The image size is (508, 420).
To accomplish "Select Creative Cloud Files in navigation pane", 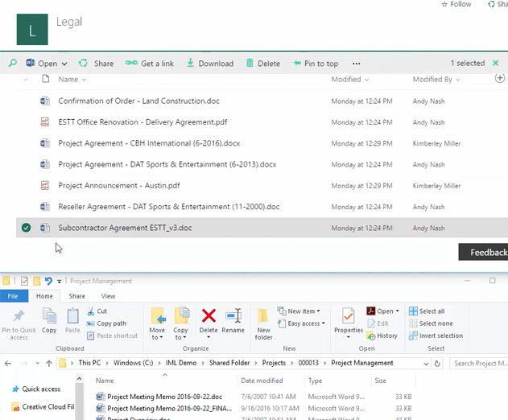I will coord(43,406).
